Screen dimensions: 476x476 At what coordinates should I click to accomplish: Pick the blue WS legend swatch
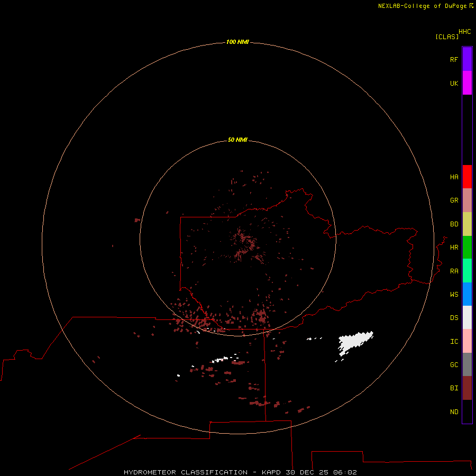[x=467, y=294]
